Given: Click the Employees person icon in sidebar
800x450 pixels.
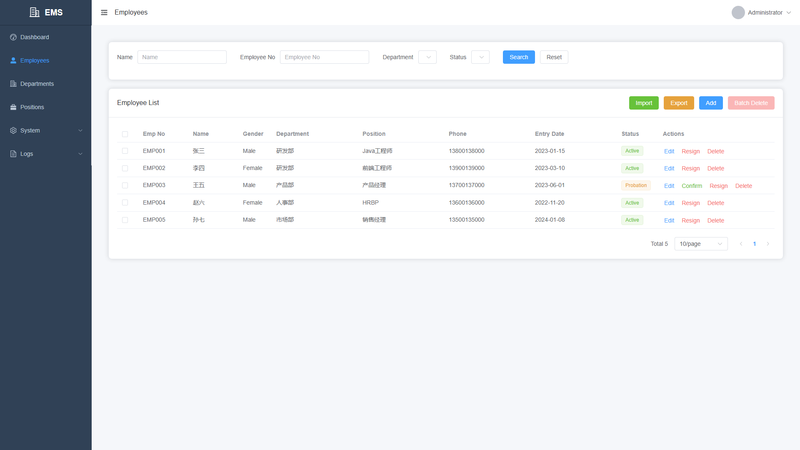Looking at the screenshot, I should [x=13, y=60].
